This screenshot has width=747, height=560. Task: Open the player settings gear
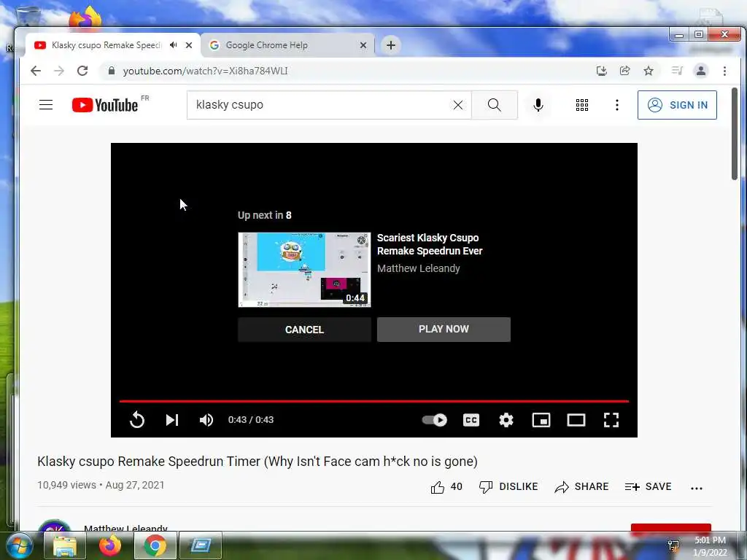pyautogui.click(x=506, y=420)
